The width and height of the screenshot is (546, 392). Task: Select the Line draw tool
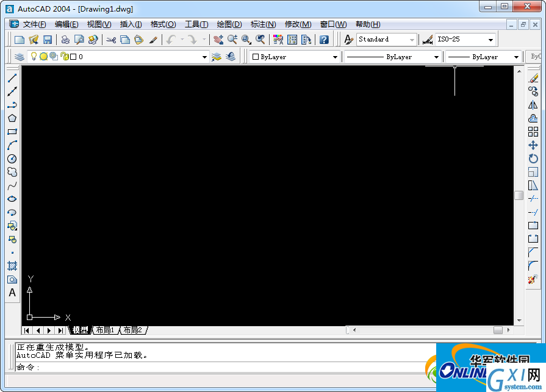pyautogui.click(x=12, y=78)
